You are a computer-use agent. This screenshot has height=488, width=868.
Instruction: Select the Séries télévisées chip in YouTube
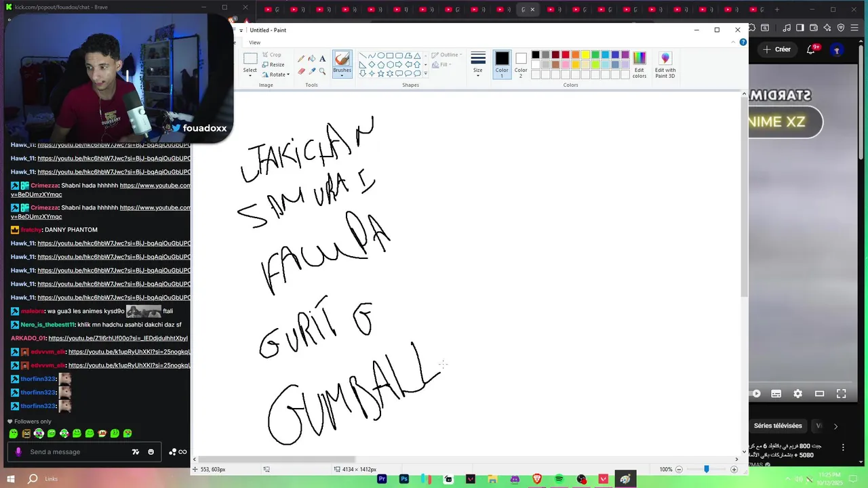click(x=778, y=426)
